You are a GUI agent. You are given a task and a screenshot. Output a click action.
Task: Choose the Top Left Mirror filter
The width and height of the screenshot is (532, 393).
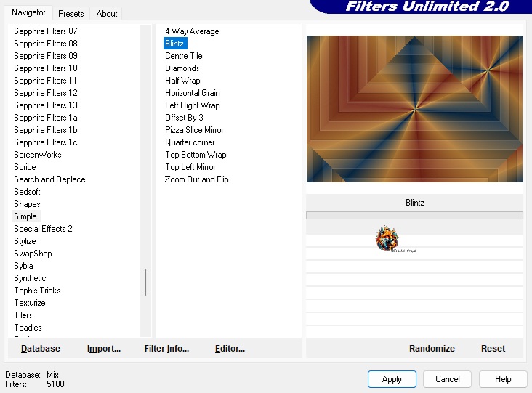(x=190, y=167)
